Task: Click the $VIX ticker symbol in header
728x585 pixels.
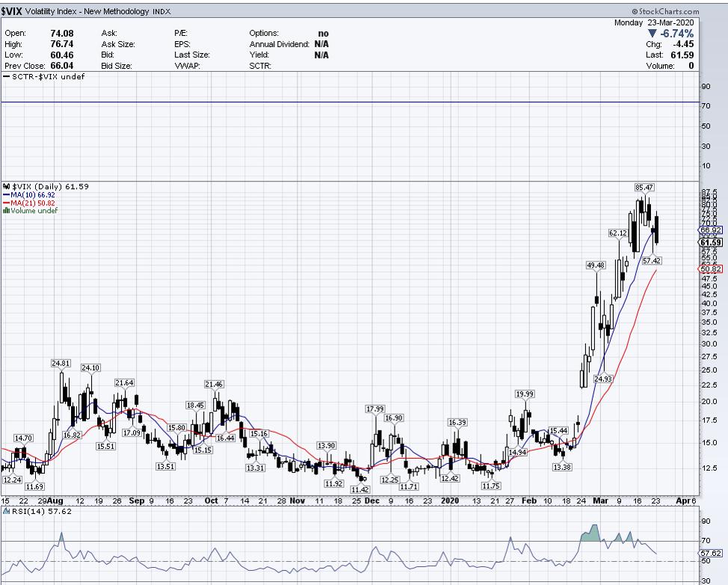Action: click(x=17, y=11)
